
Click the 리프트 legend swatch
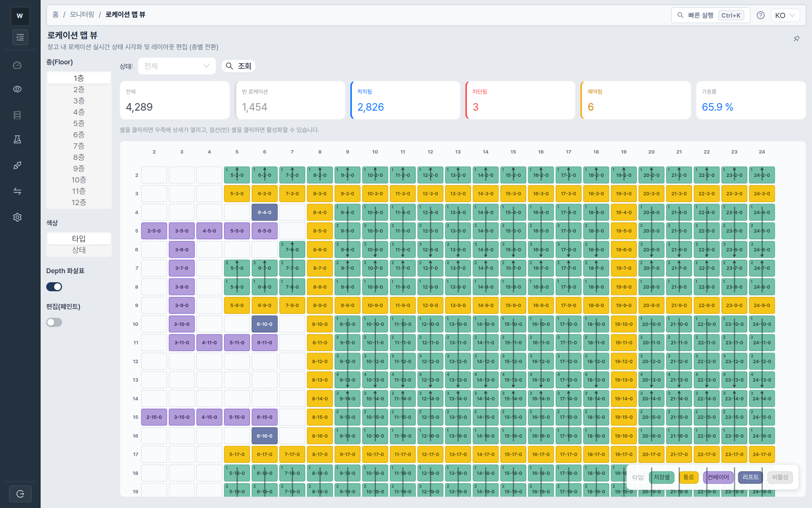[750, 477]
